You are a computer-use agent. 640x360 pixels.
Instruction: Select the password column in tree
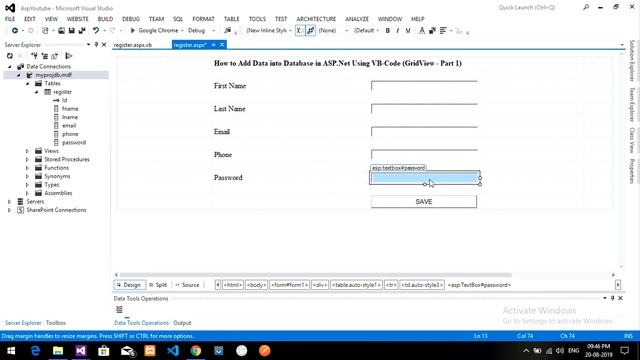73,142
